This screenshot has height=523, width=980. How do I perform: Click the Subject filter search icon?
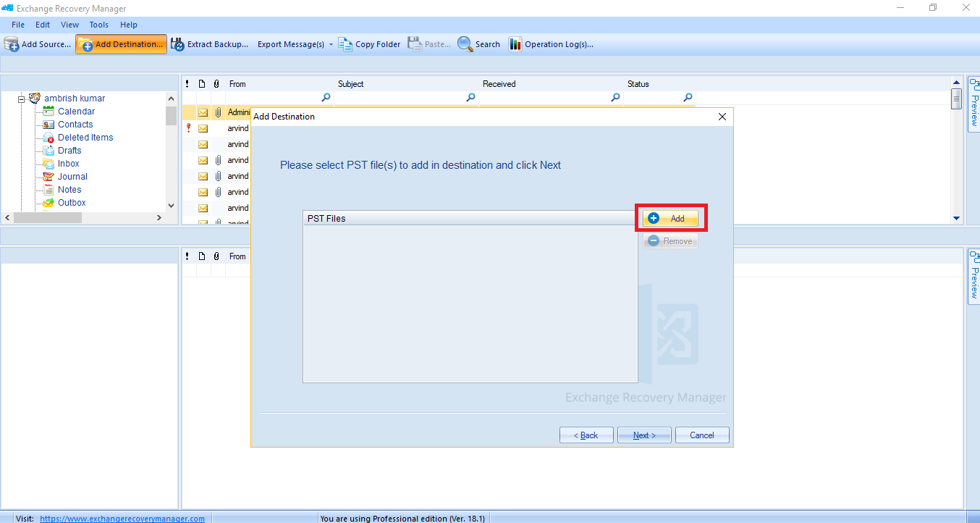click(470, 98)
